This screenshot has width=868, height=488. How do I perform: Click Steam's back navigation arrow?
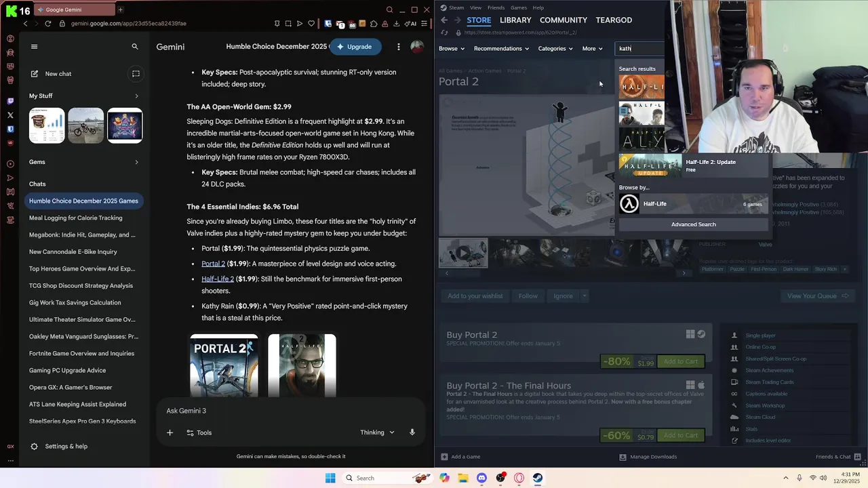pos(444,20)
